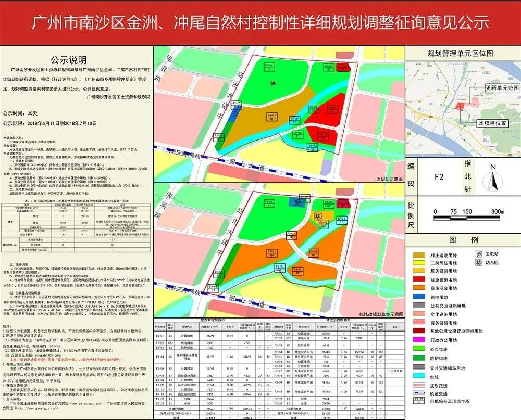Click the 图例 legend heading
521x420 pixels.
(463, 240)
